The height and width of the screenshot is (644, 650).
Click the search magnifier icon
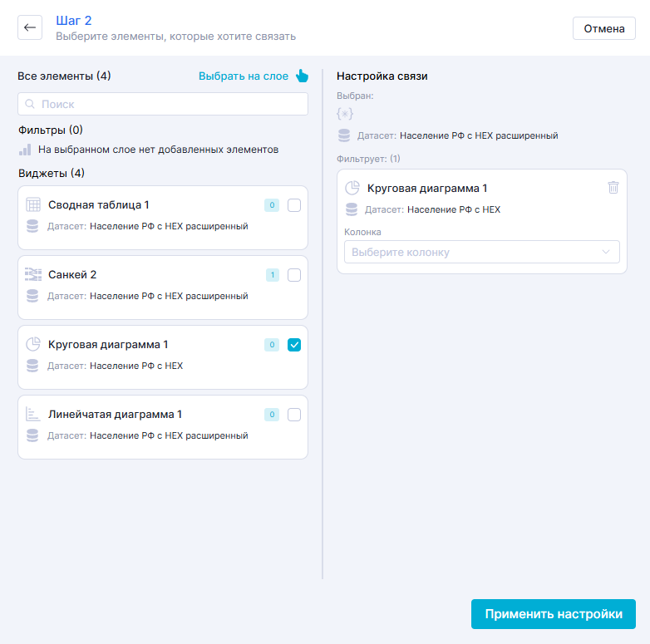click(31, 104)
